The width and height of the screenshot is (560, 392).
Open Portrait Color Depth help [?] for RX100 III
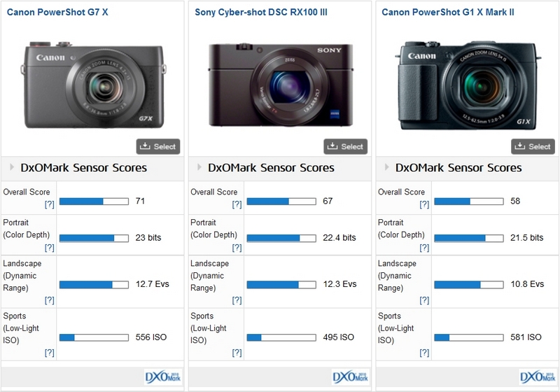click(237, 247)
